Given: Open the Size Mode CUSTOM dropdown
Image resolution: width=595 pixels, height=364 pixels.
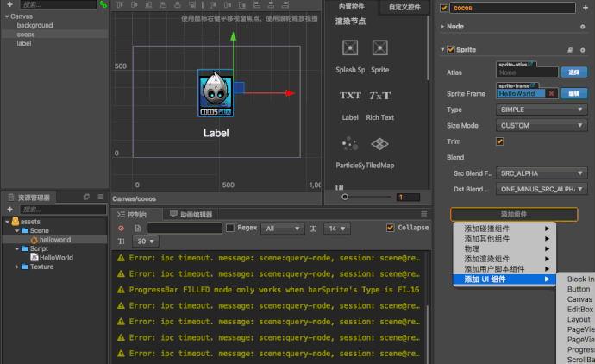Looking at the screenshot, I should (x=542, y=125).
